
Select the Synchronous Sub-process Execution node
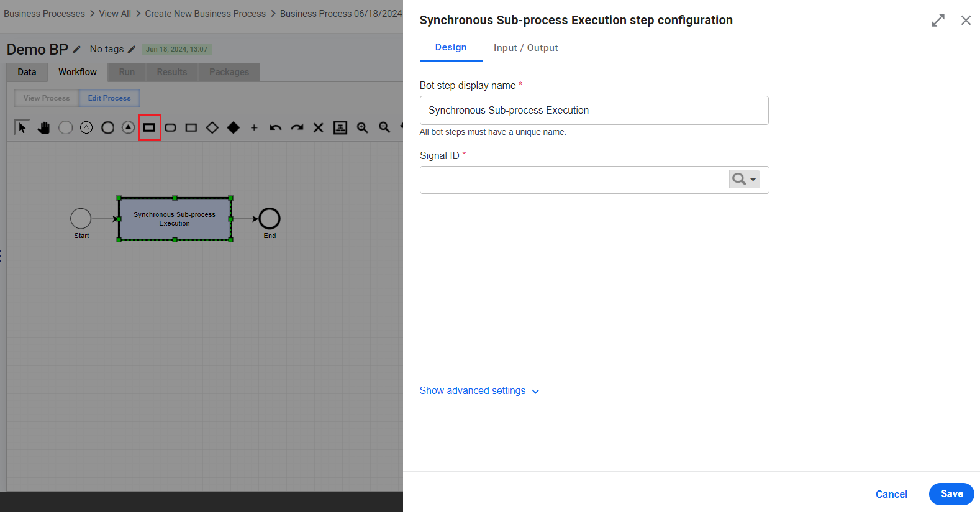(175, 219)
